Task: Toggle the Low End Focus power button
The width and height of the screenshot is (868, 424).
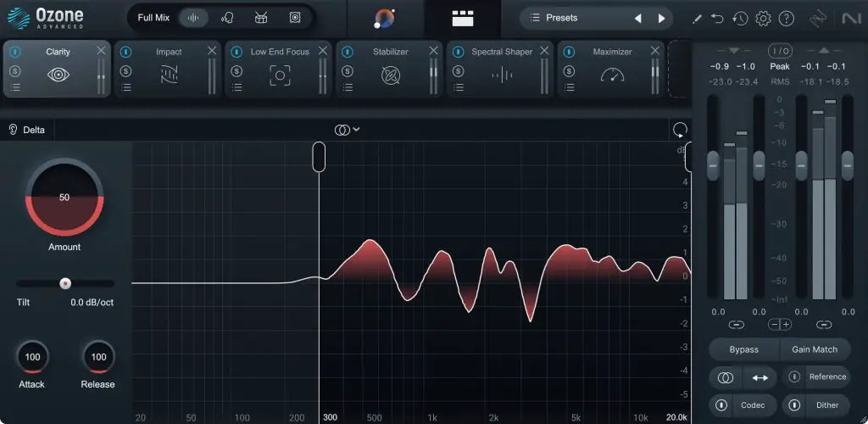Action: 237,52
